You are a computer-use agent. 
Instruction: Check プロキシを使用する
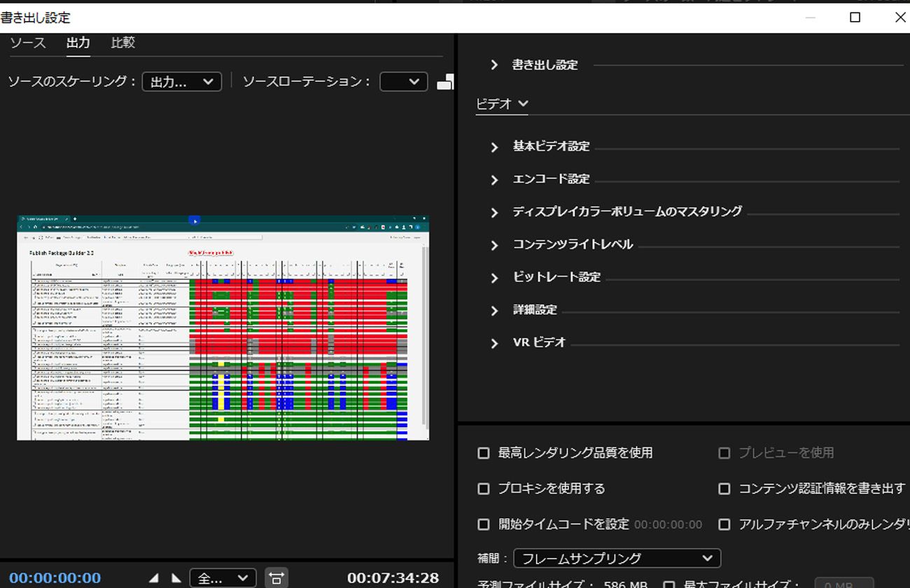(x=483, y=489)
